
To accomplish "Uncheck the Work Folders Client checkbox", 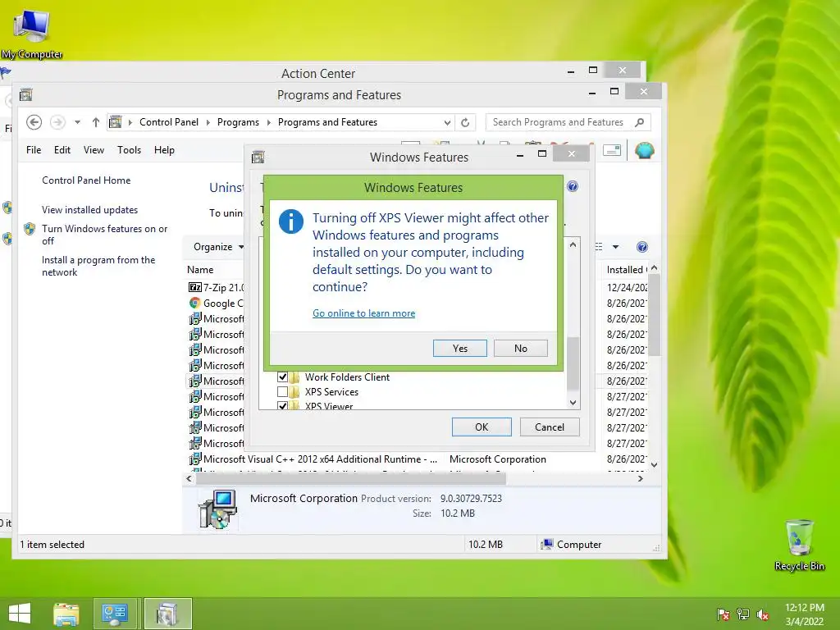I will pos(282,377).
